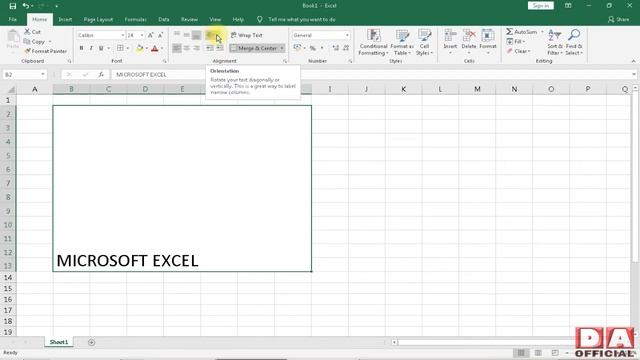The height and width of the screenshot is (360, 640).
Task: Switch to the Insert tab
Action: tap(65, 20)
